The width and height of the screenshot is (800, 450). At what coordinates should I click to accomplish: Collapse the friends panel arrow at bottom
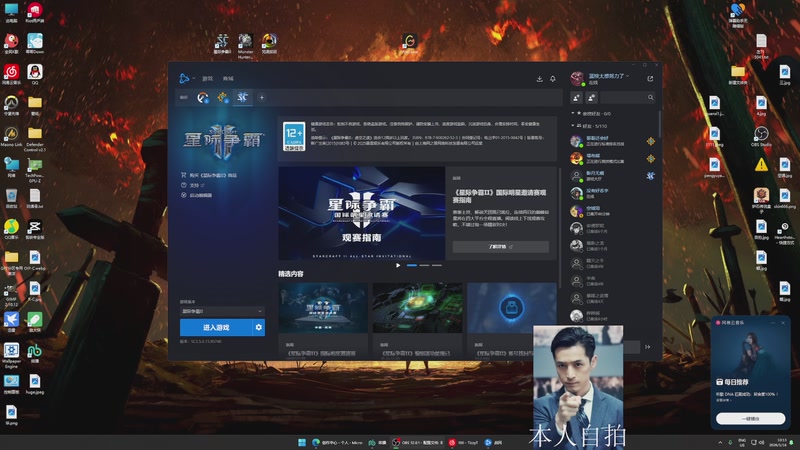(647, 347)
